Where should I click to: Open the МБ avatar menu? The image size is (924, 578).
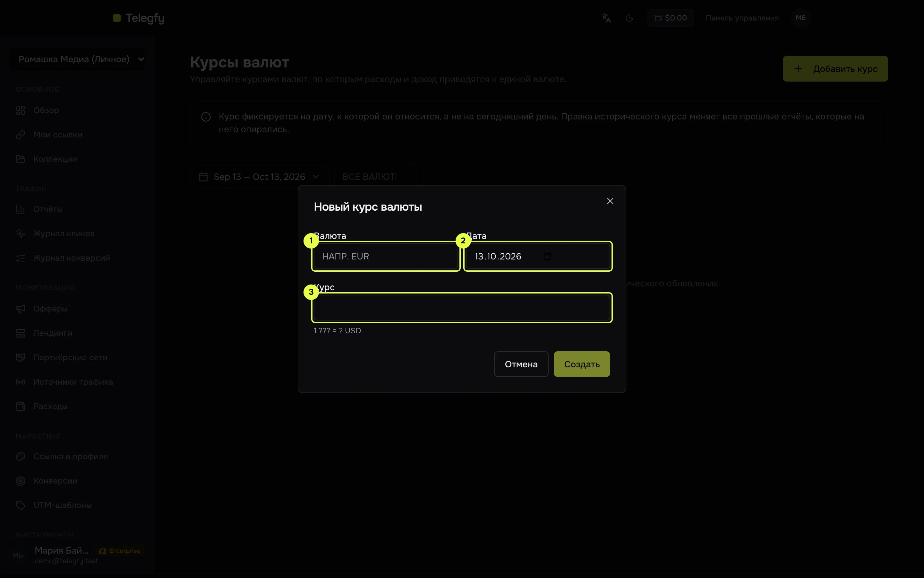pyautogui.click(x=801, y=18)
